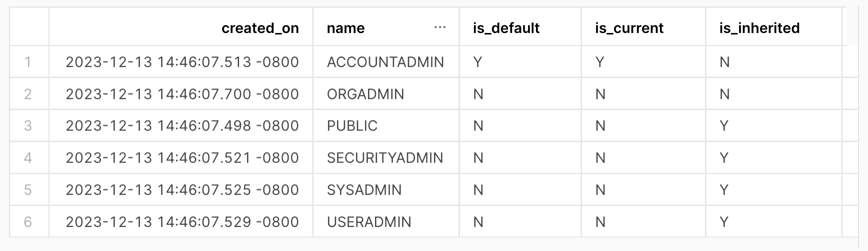
Task: Click the PUBLIC role name cell
Action: click(352, 126)
